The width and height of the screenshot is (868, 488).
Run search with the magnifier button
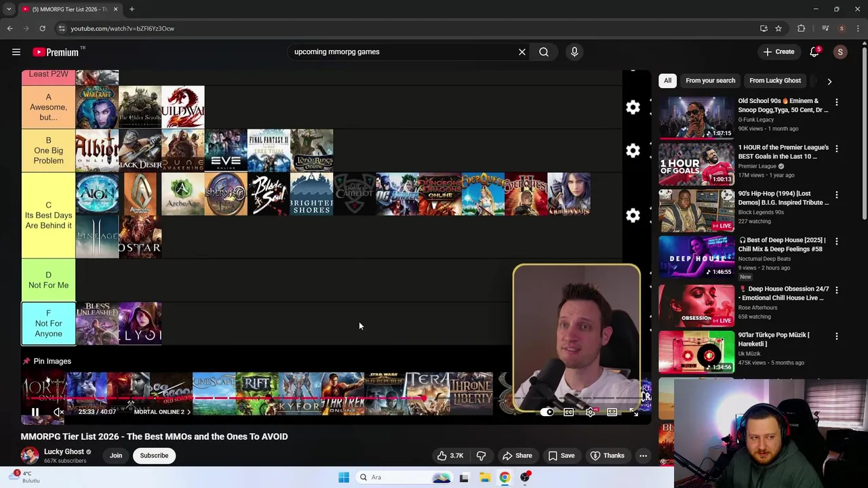544,52
